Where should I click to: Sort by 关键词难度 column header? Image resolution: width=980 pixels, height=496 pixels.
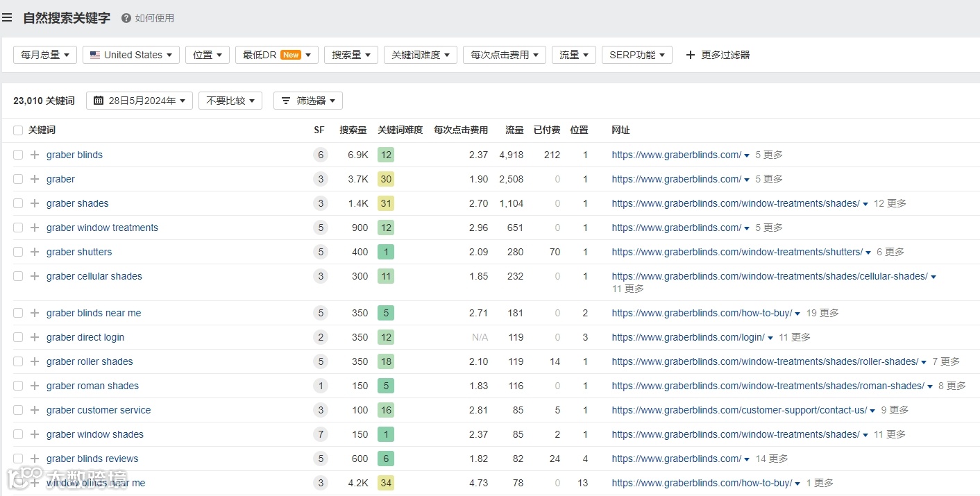pos(400,130)
